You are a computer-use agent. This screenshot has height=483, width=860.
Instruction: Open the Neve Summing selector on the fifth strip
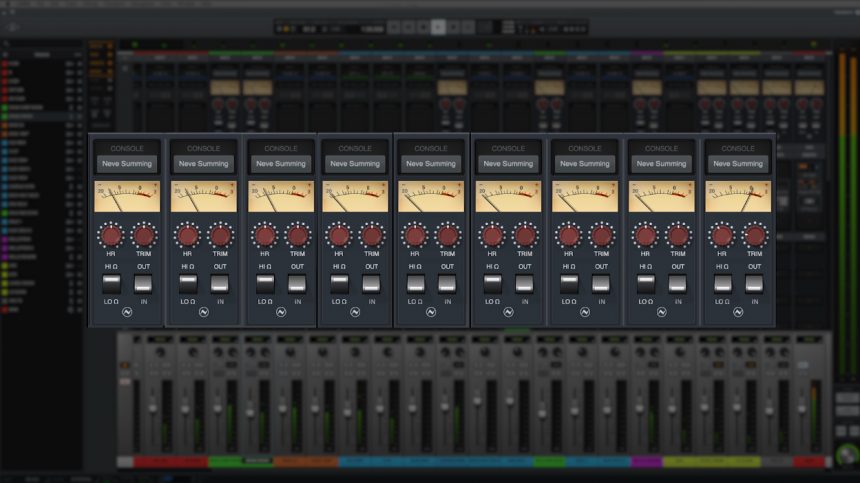(x=431, y=164)
